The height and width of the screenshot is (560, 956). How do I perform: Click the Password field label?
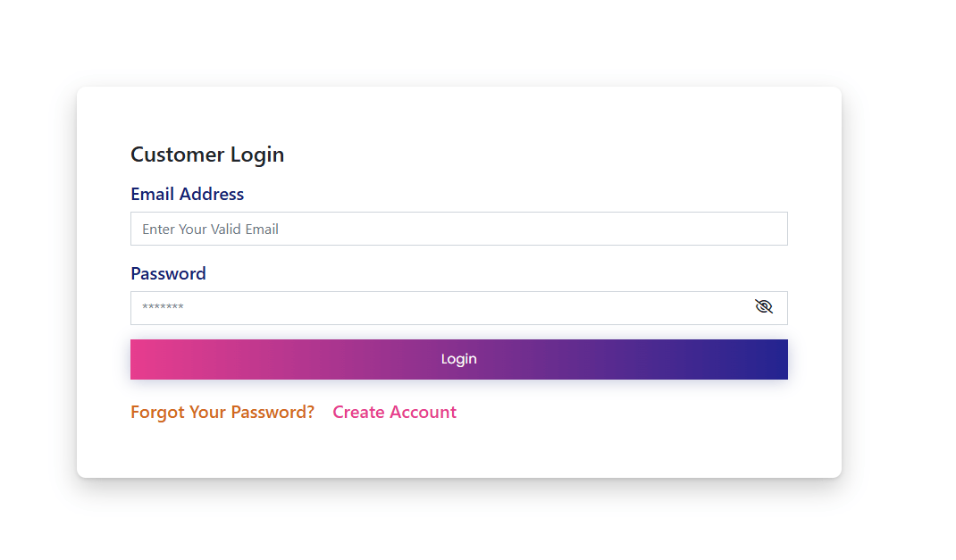tap(168, 274)
